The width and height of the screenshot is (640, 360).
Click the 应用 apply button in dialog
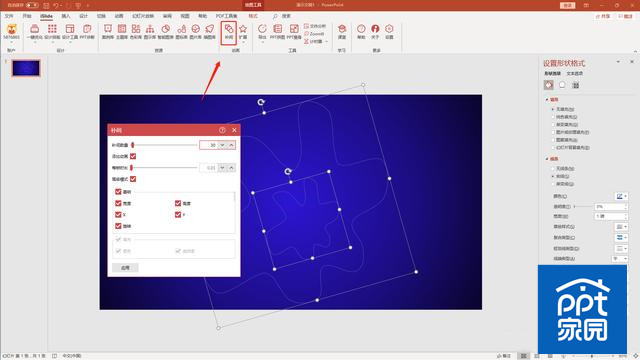[125, 268]
